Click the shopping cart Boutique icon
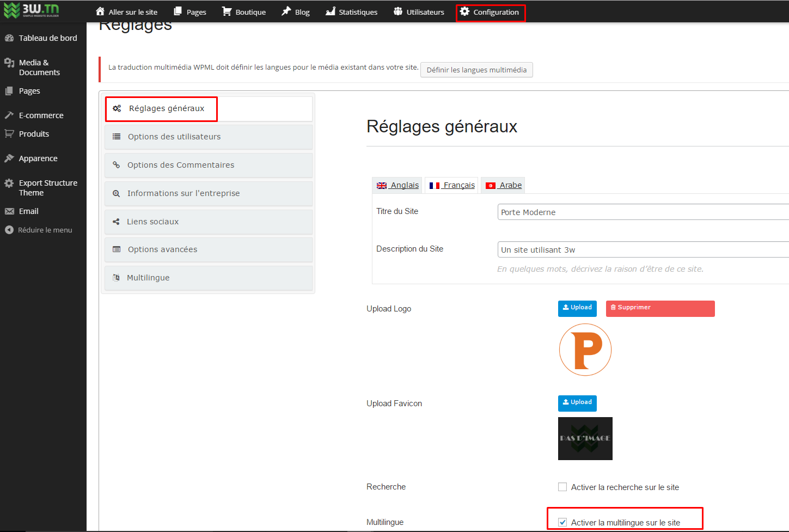 (227, 11)
